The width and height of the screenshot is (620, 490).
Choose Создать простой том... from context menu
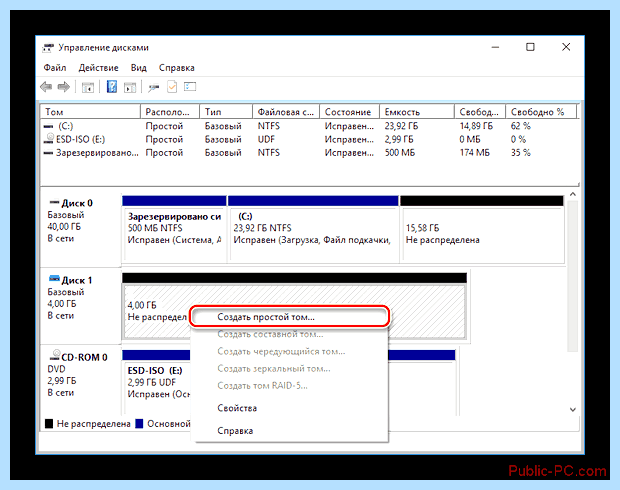click(289, 317)
